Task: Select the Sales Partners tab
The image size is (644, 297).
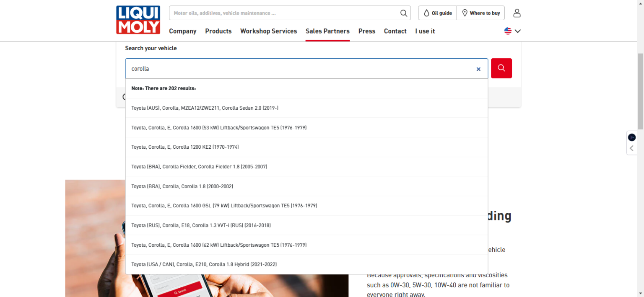Action: (327, 31)
